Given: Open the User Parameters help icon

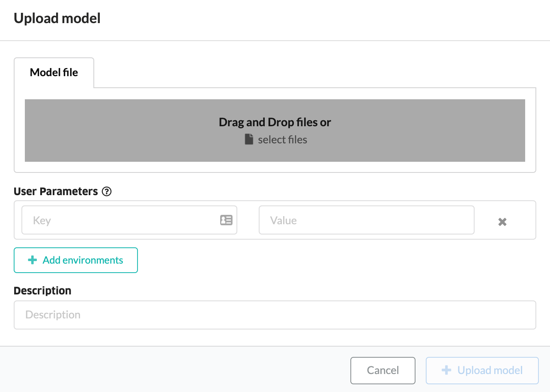Looking at the screenshot, I should 107,192.
